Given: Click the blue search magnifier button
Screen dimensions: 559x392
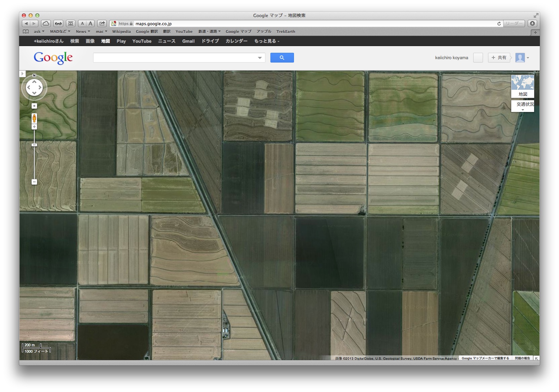Looking at the screenshot, I should coord(282,57).
